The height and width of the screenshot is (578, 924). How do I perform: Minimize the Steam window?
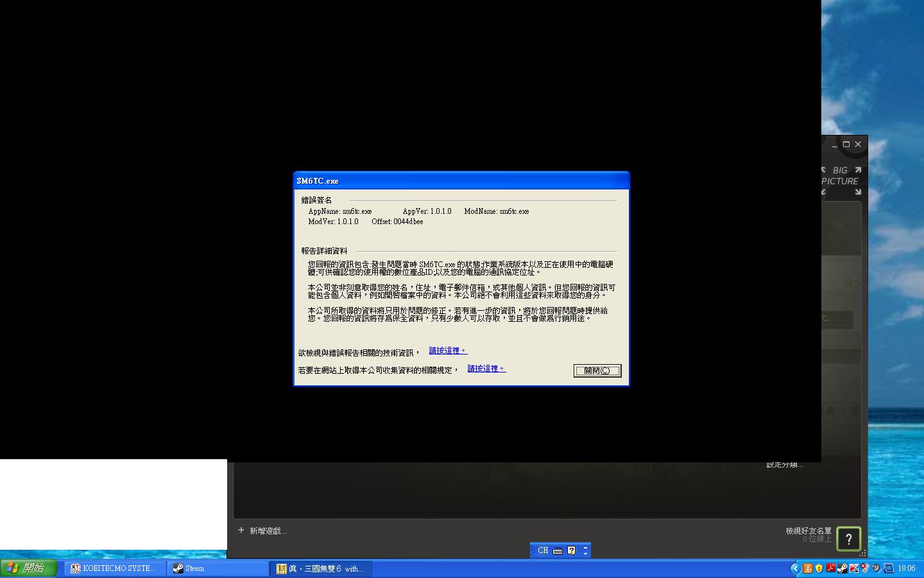click(x=834, y=144)
